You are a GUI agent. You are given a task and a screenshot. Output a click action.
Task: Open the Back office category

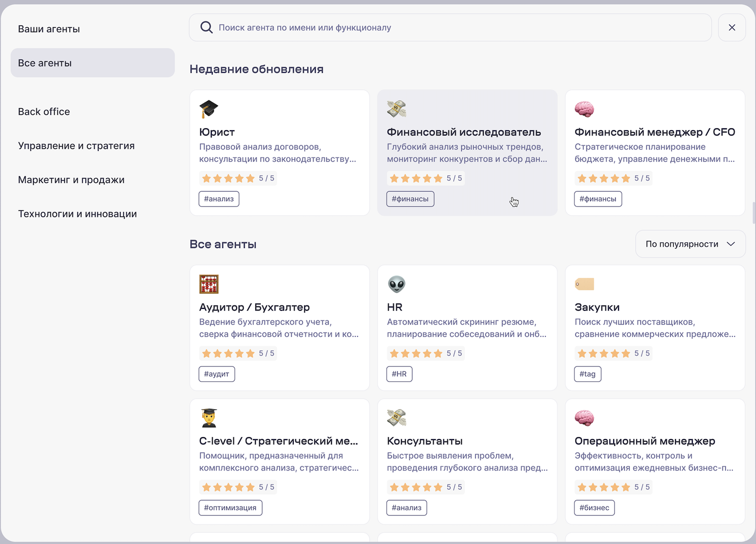44,112
